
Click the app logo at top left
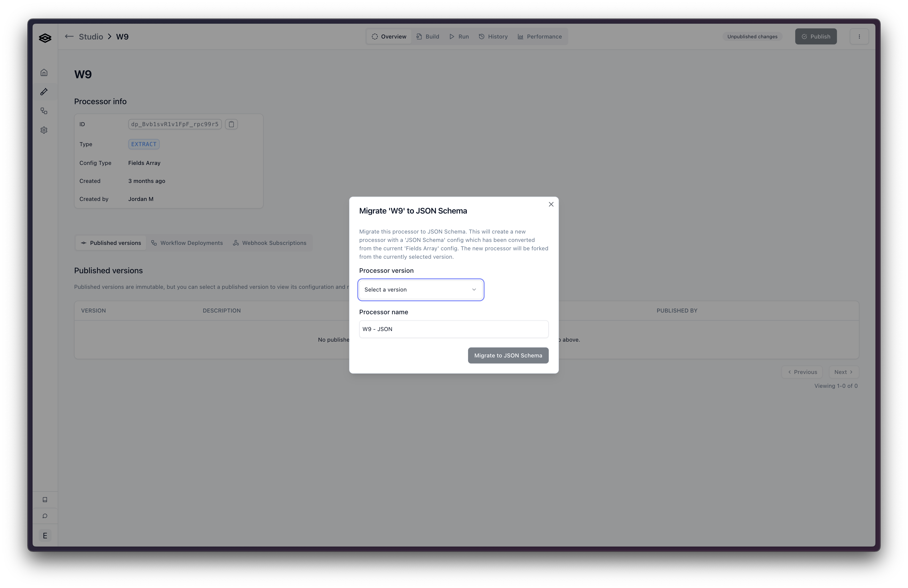coord(45,38)
